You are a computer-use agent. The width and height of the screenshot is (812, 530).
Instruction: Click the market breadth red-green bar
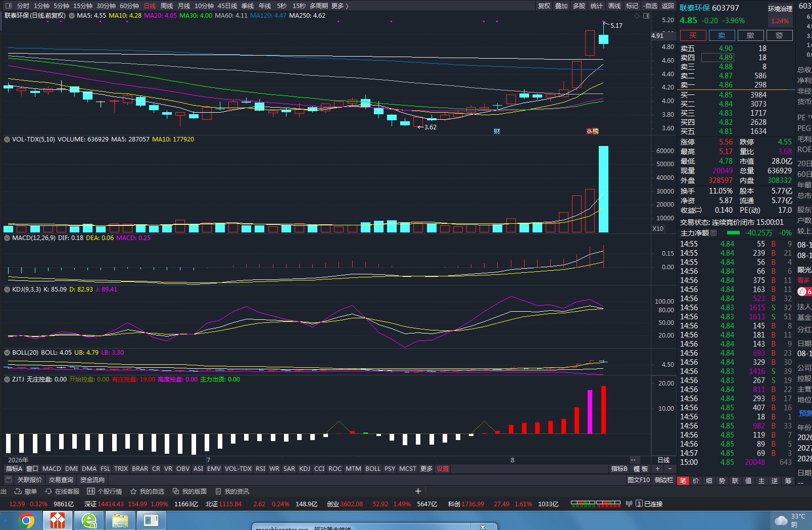tap(596, 504)
